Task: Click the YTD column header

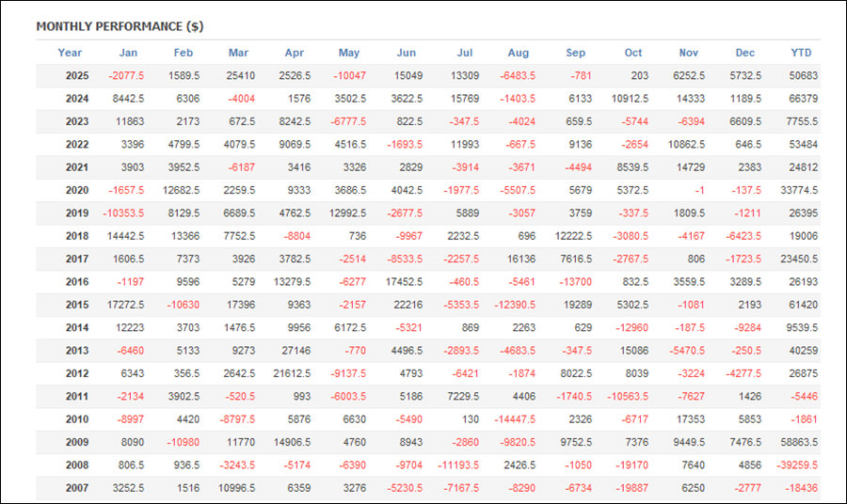Action: coord(801,53)
